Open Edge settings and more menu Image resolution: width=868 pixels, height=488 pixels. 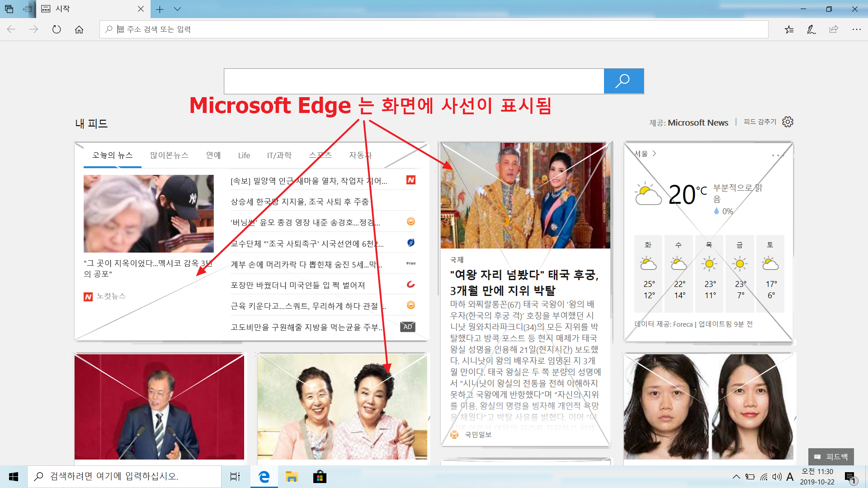[x=856, y=29]
